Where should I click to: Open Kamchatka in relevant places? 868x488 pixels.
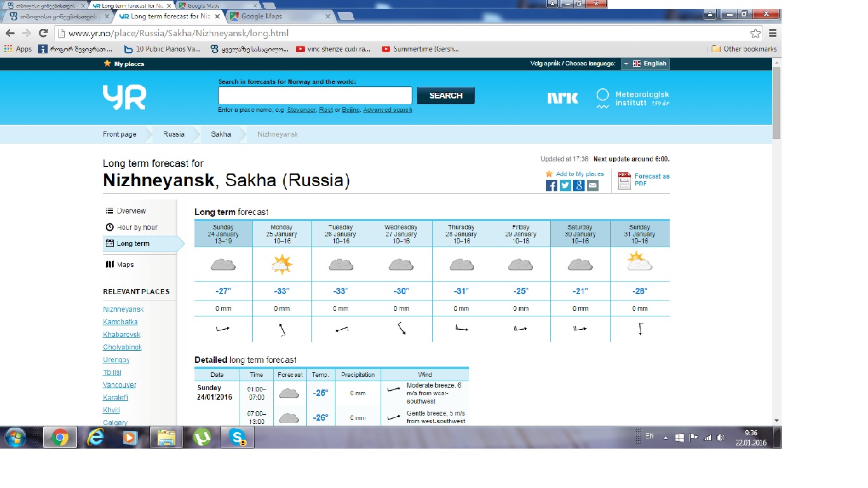120,322
